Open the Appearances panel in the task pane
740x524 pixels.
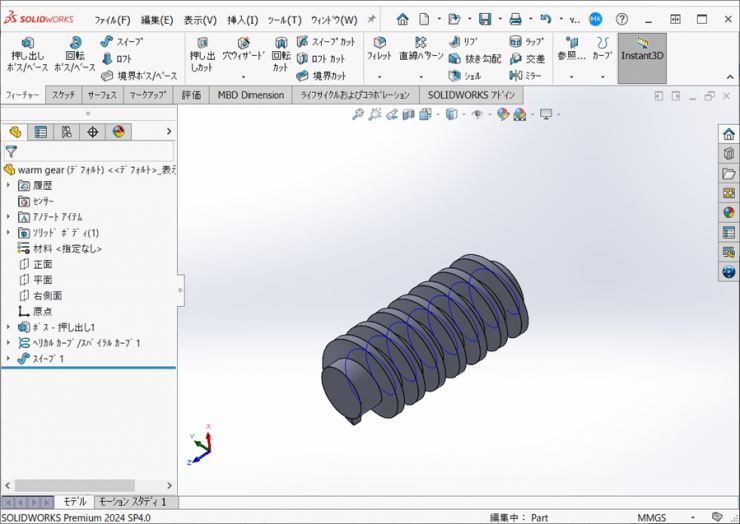coord(729,212)
